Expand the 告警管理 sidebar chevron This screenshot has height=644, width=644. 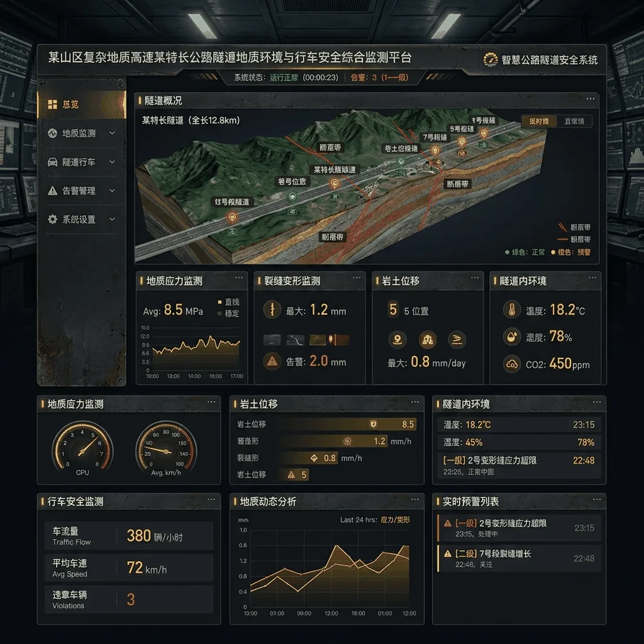pyautogui.click(x=112, y=191)
